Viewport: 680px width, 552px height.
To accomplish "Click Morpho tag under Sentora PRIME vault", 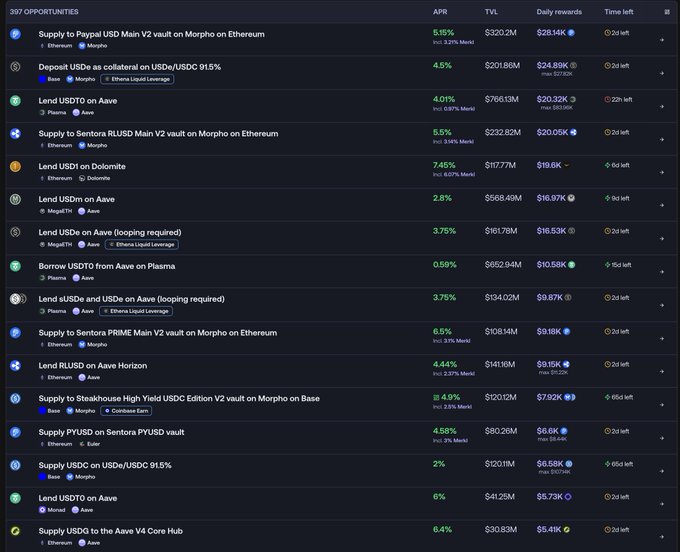I will (93, 345).
